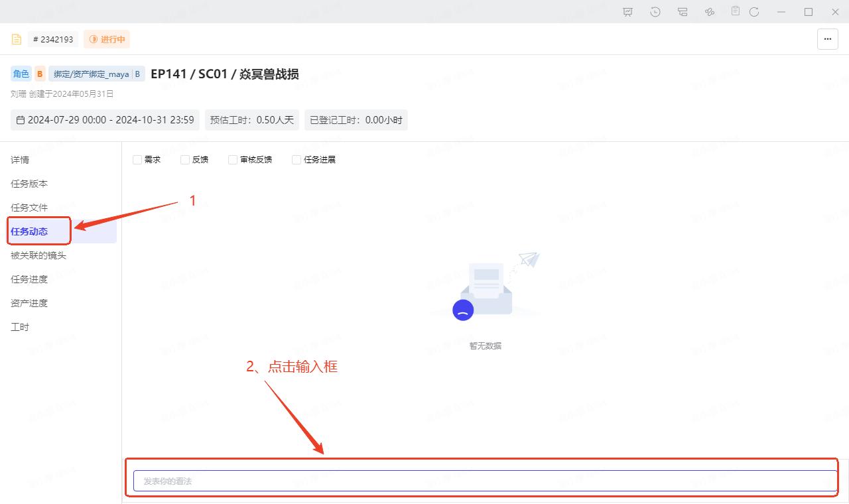Select the 任务文件 sidebar tab
Screen dimensions: 849x504
click(x=29, y=208)
